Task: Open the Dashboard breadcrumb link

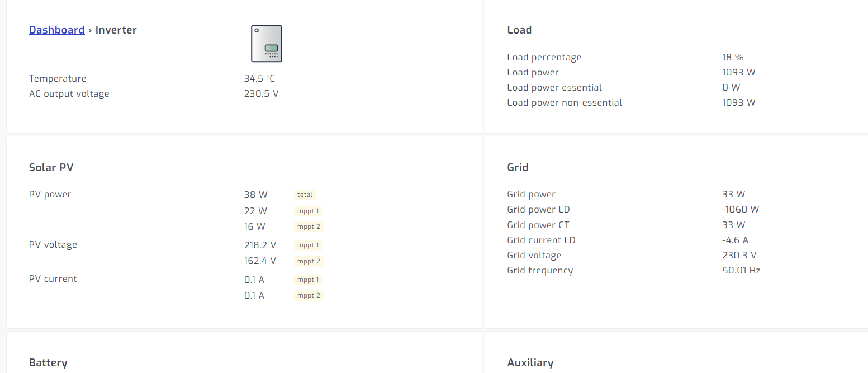Action: (56, 30)
